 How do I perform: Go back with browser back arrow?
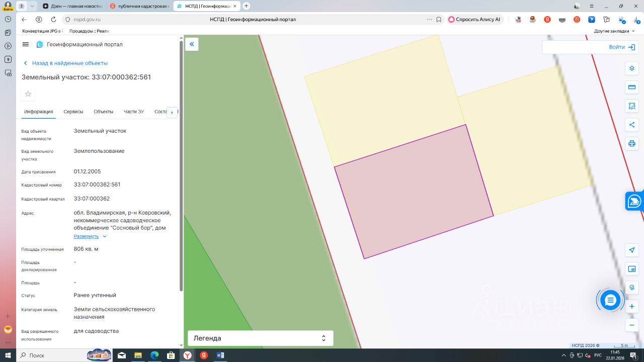click(24, 20)
